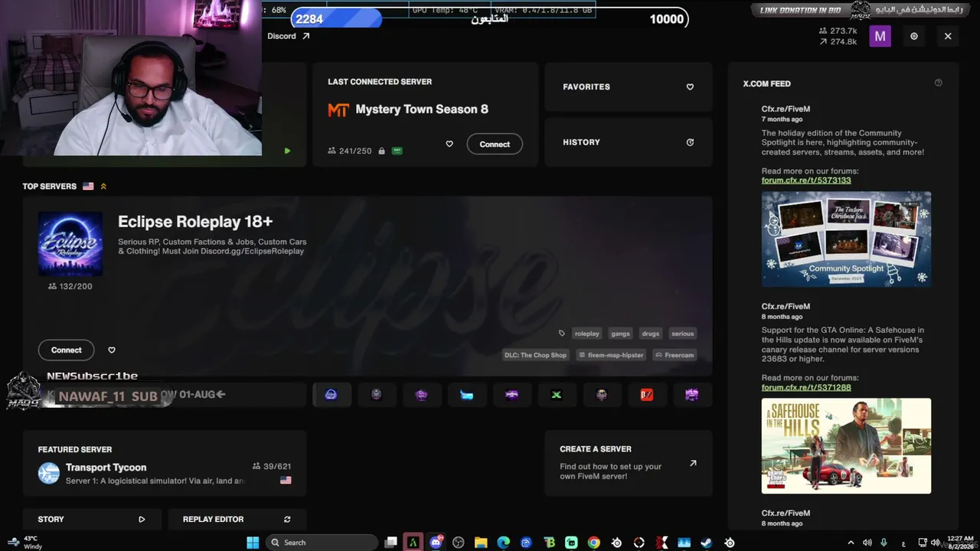Click Eclipse Roleplay 18+ title
The image size is (980, 551).
coord(195,222)
